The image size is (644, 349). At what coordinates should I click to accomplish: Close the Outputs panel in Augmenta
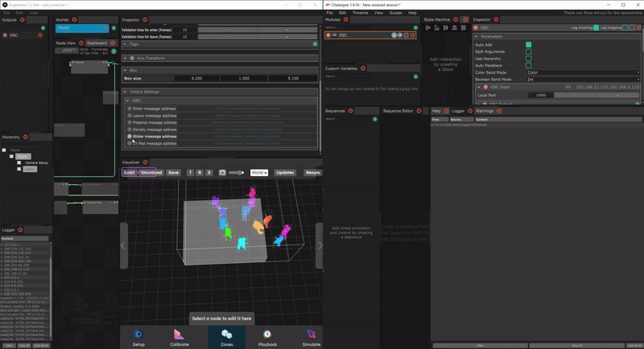(x=23, y=19)
